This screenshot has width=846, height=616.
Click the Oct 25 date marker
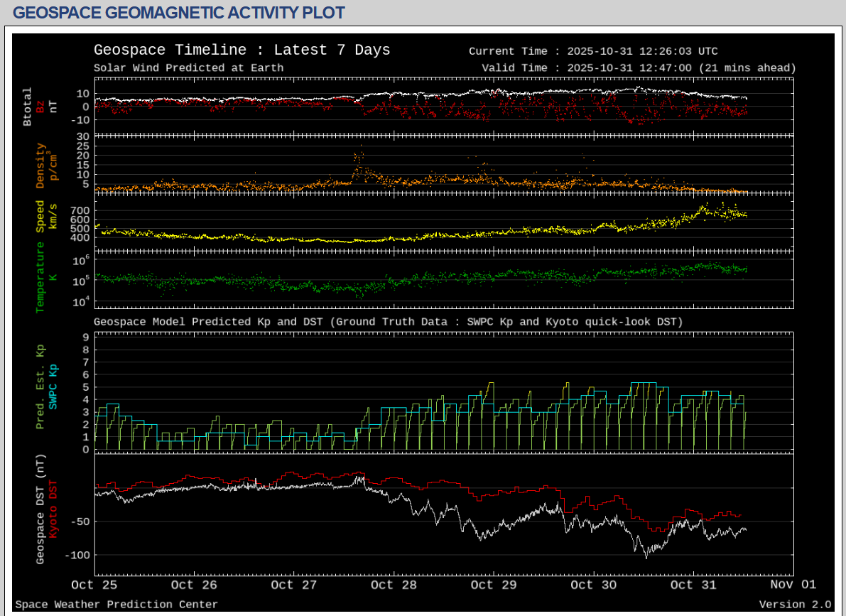(x=94, y=585)
